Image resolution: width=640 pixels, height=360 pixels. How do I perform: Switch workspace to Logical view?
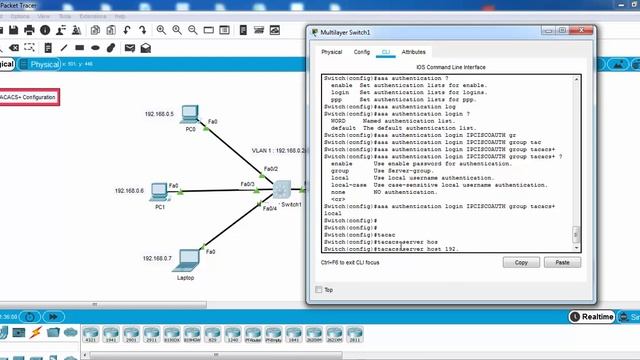7,64
